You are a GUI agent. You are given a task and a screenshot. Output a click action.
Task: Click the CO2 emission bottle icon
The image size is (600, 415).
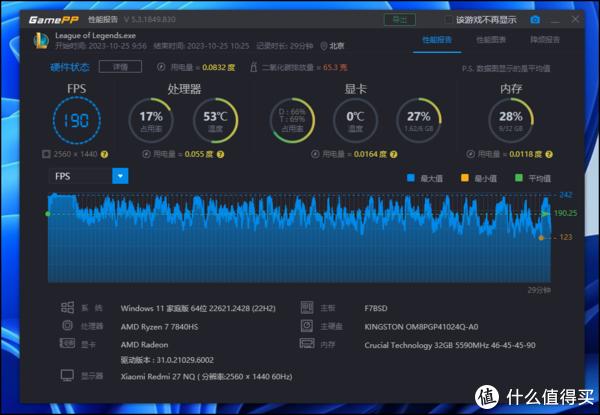253,67
